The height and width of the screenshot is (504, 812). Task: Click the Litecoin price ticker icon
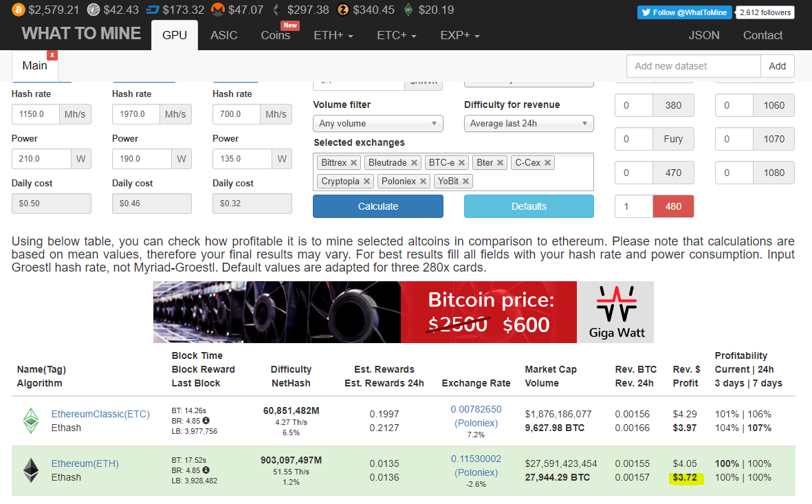tap(94, 10)
